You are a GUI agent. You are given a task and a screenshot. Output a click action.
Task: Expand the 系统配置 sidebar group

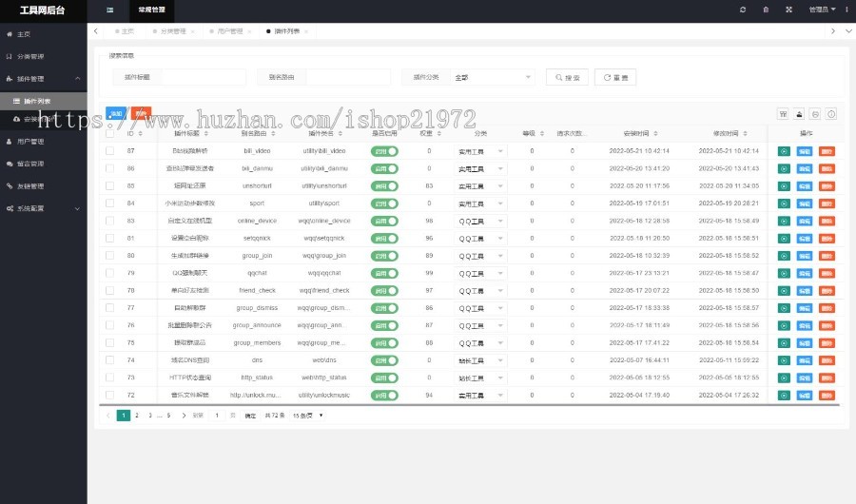[44, 208]
